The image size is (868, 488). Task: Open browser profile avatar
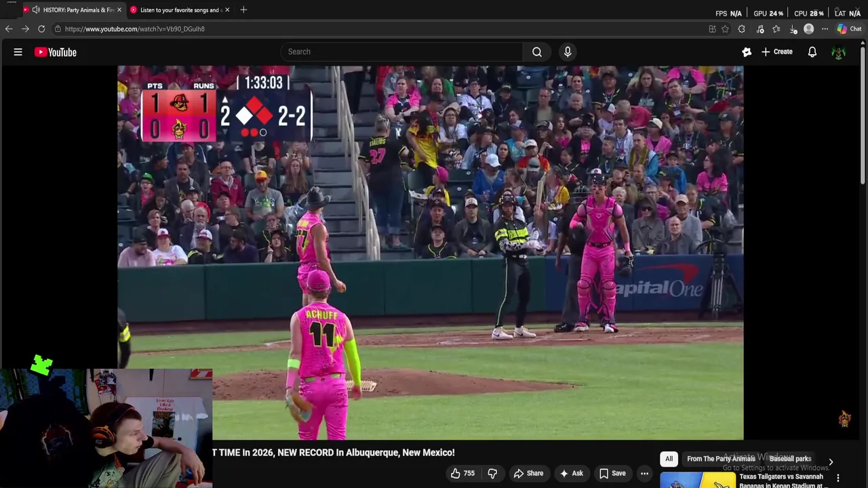(x=808, y=29)
